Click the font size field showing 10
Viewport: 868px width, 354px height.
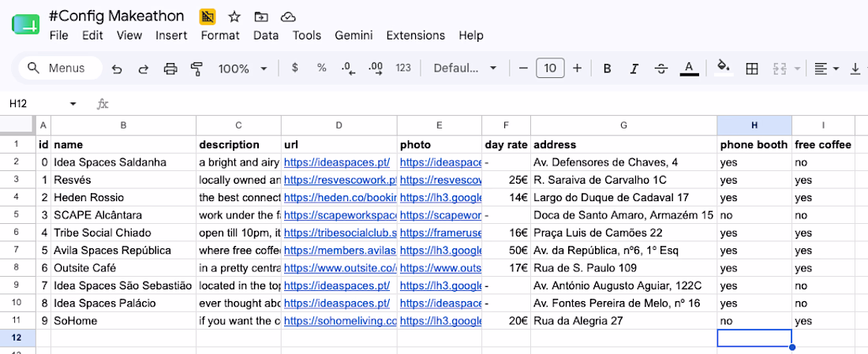coord(550,68)
